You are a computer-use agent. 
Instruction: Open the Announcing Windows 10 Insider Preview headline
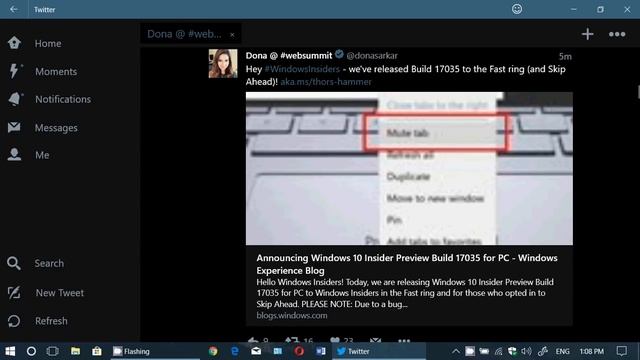407,264
